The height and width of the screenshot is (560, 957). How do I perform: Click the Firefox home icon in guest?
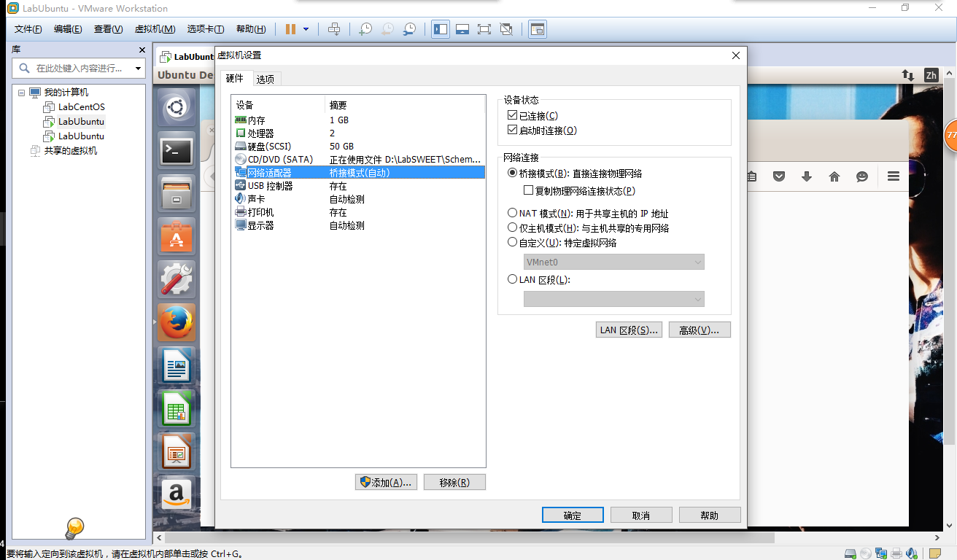(x=834, y=176)
